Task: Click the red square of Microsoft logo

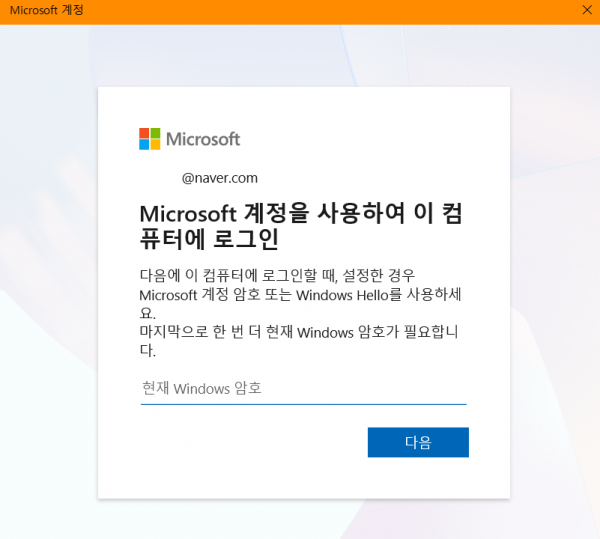Action: click(x=144, y=133)
